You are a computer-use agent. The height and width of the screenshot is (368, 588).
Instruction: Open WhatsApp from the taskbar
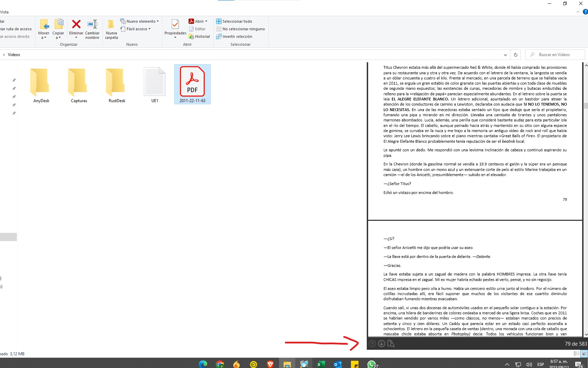coord(372,364)
